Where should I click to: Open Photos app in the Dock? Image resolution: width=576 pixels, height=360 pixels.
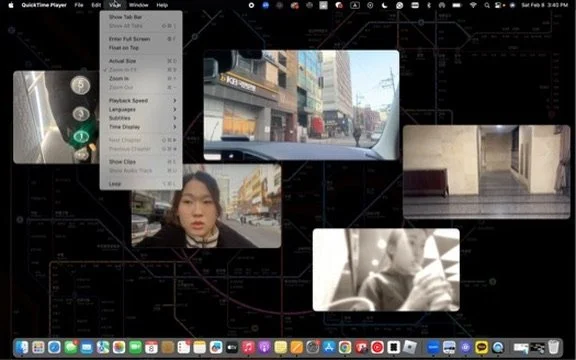click(119, 347)
